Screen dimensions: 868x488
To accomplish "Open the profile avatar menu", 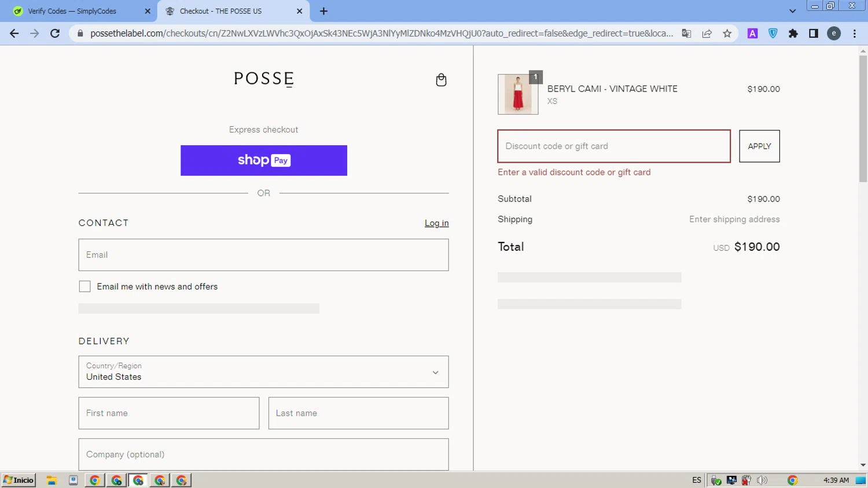I will pyautogui.click(x=834, y=34).
